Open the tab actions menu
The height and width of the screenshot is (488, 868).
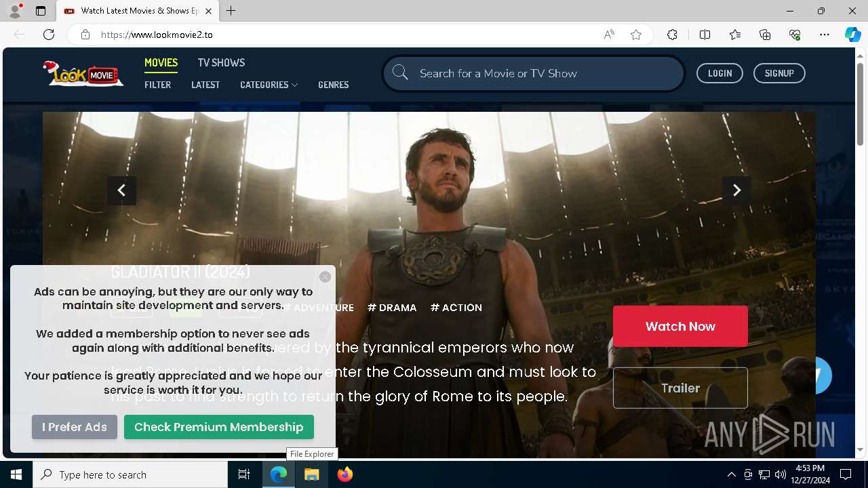coord(41,11)
